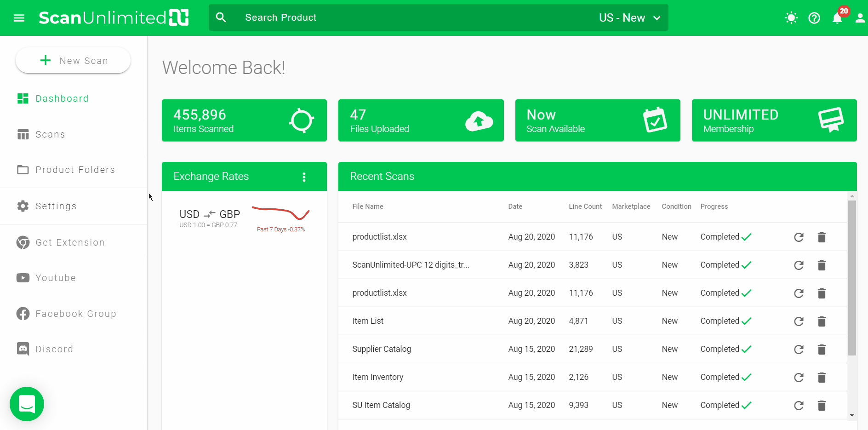This screenshot has height=430, width=868.
Task: Delete the SU Item Catalog scan
Action: pyautogui.click(x=822, y=406)
